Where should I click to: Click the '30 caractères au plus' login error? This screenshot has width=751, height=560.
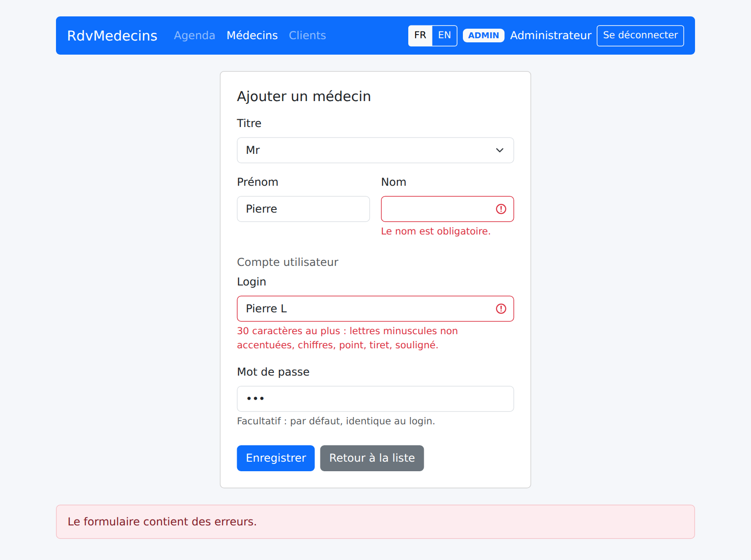point(347,338)
